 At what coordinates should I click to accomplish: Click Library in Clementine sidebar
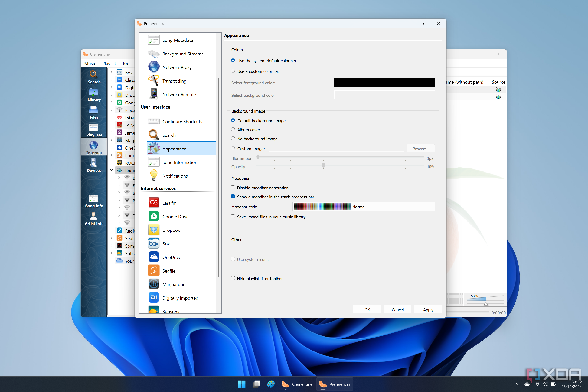(x=94, y=95)
